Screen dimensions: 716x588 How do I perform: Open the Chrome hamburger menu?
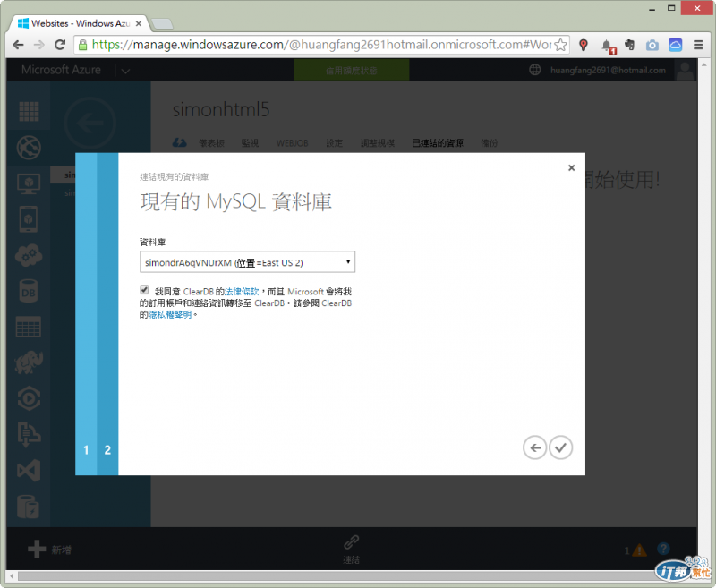698,45
